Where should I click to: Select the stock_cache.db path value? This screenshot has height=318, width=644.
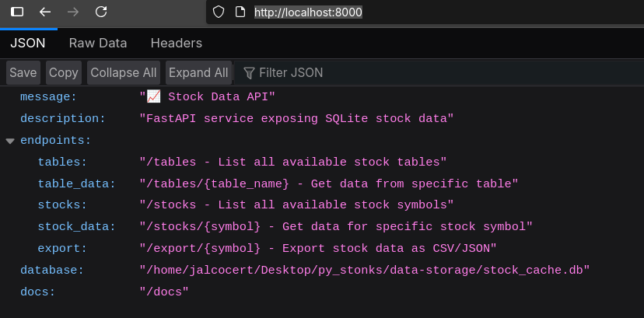365,271
